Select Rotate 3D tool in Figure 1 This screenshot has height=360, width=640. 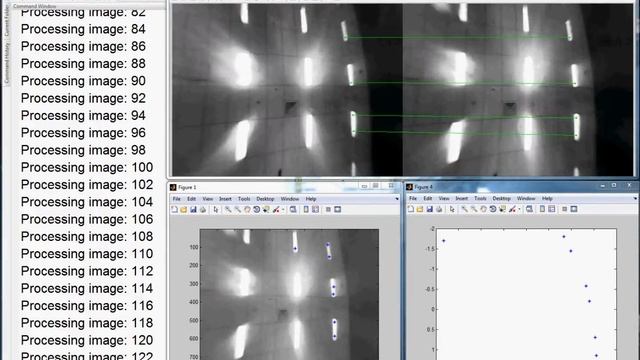point(256,209)
